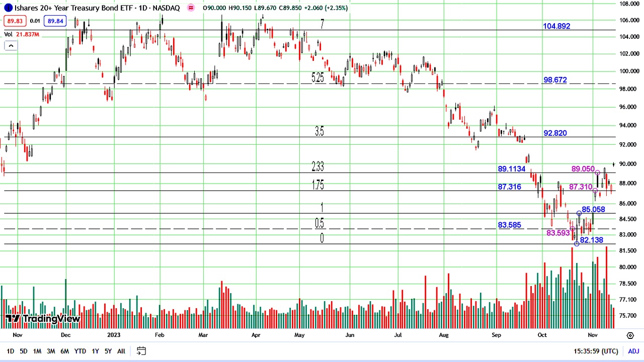Toggle ADJ adjusted data button

(632, 351)
